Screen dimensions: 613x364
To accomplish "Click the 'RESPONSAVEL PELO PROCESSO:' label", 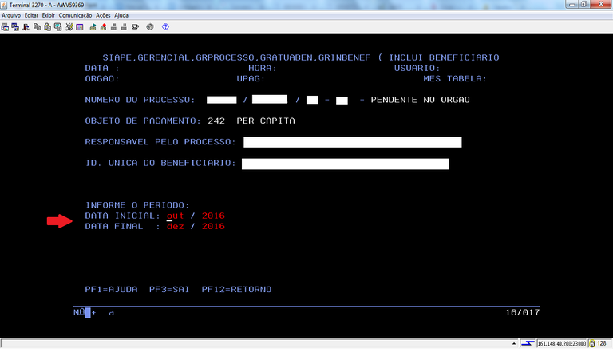I will tap(160, 142).
